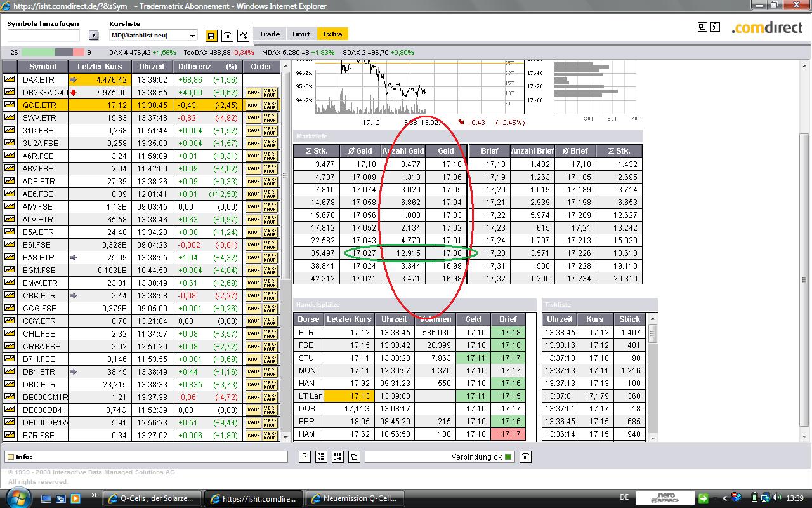Sort the watchlist by Letzter Kurs header

[x=100, y=67]
